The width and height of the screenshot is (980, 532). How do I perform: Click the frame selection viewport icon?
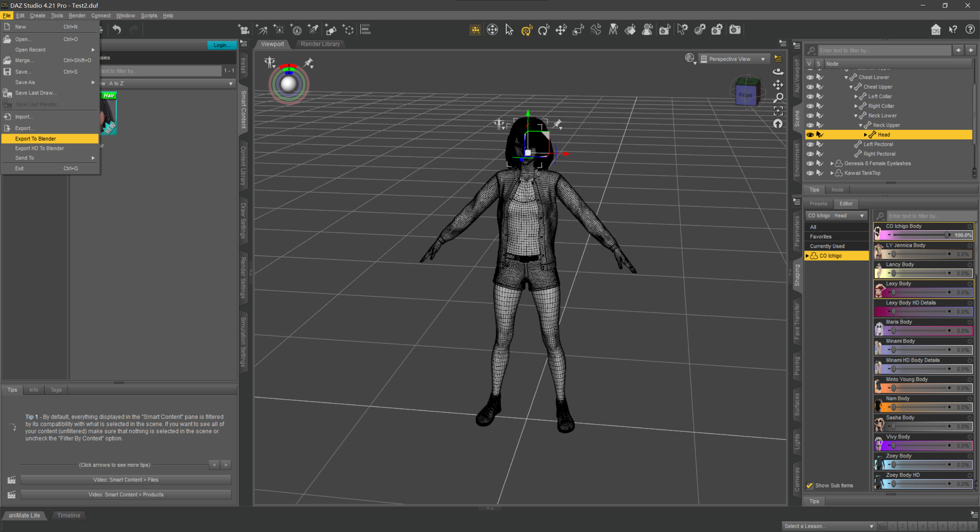point(778,111)
